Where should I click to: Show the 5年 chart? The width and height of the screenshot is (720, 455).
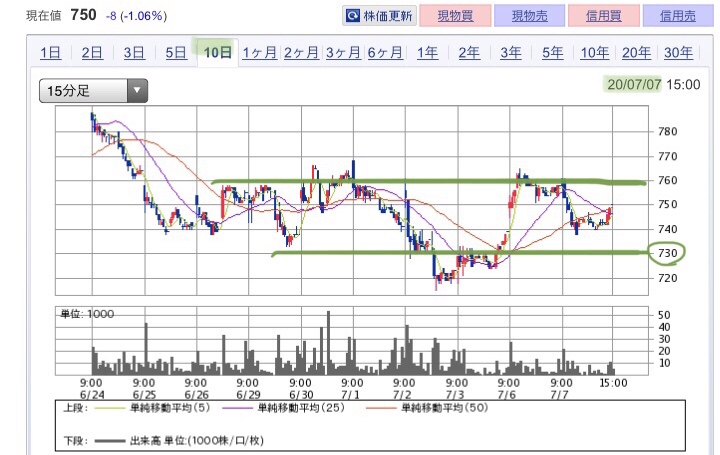(x=552, y=53)
